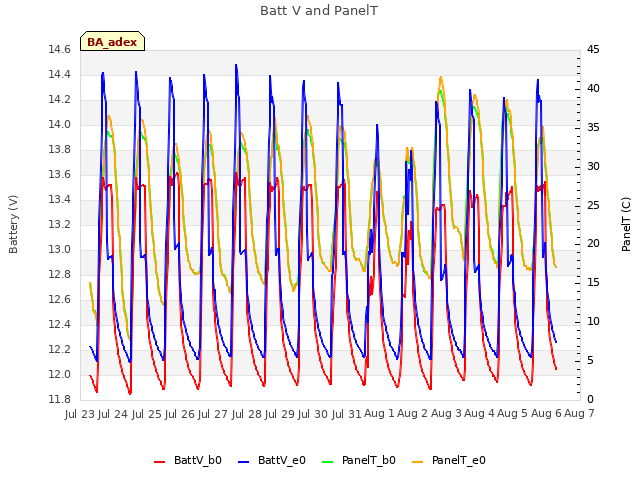Click the Jul 23 x-axis tick label
Viewport: 640px width, 480px height.
[80, 414]
